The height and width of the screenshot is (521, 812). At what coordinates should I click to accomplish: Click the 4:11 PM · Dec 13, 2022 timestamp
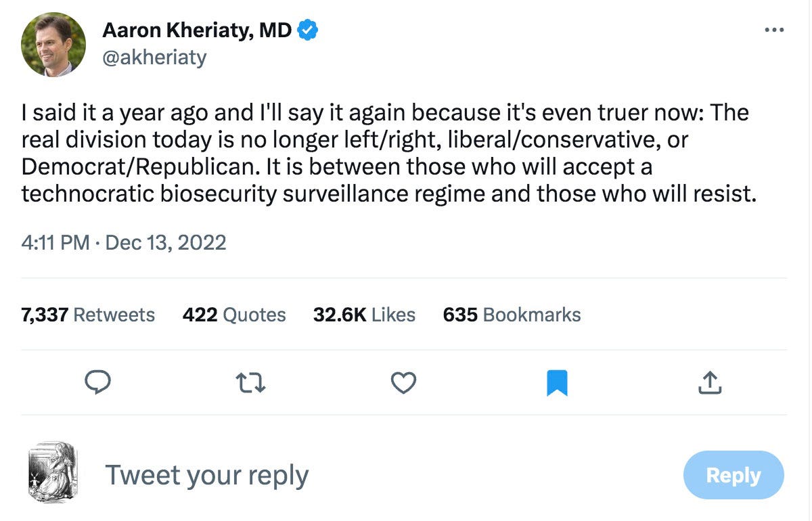[x=124, y=242]
